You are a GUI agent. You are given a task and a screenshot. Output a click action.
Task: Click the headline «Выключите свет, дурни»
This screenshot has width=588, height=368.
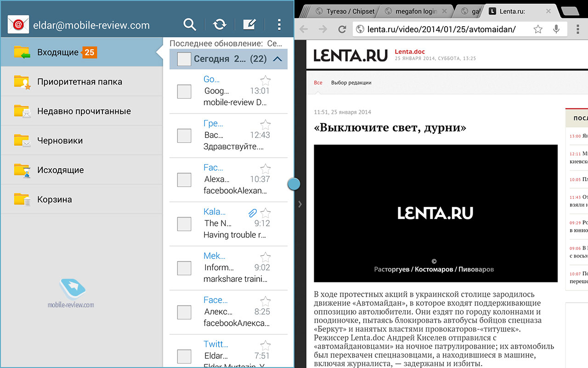coord(390,128)
